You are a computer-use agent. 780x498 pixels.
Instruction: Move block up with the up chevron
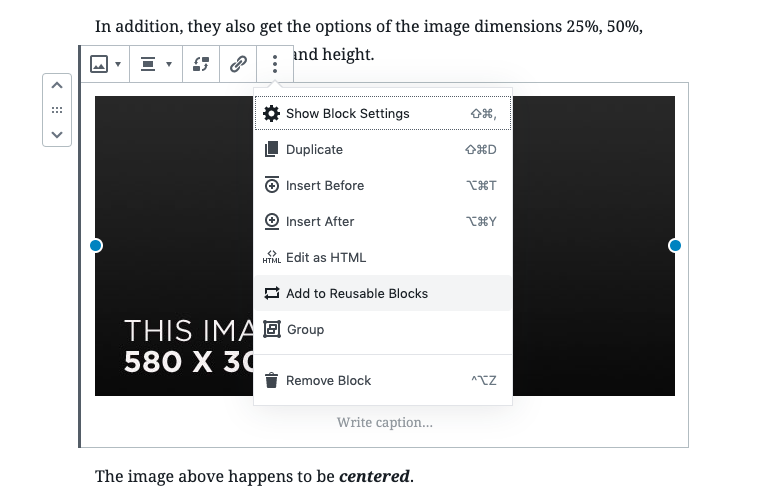click(x=57, y=86)
